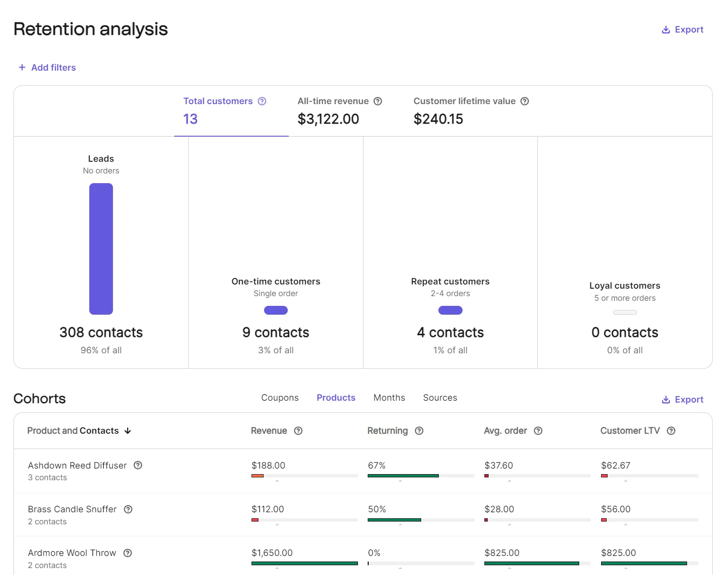
Task: Click the $3,122.00 revenue figure
Action: click(x=328, y=119)
